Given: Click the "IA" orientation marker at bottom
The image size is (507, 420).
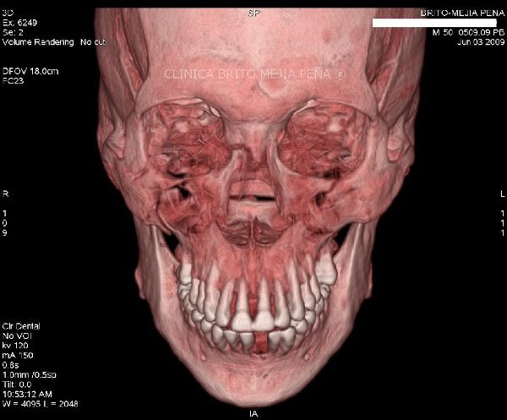Looking at the screenshot, I should click(x=253, y=413).
